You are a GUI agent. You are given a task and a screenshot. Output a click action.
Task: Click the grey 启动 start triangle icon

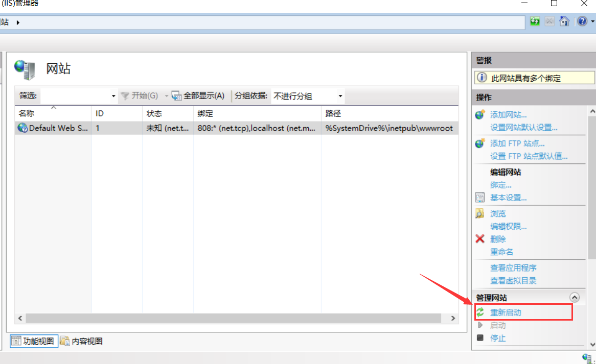480,325
